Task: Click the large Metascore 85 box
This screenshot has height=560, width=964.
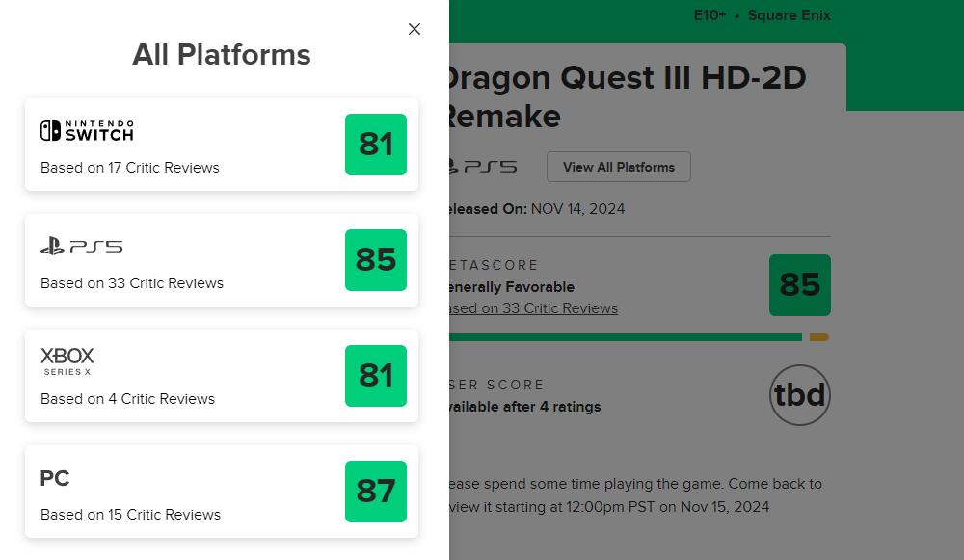Action: click(x=800, y=285)
